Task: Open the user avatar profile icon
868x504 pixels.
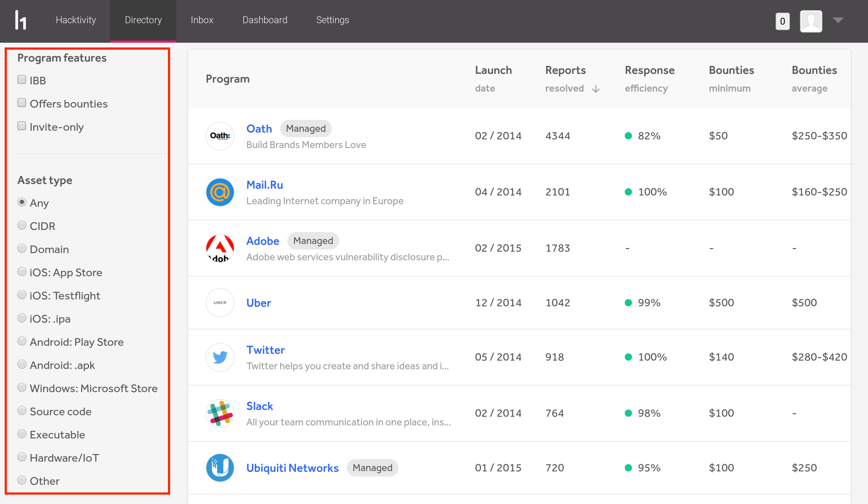Action: tap(811, 21)
